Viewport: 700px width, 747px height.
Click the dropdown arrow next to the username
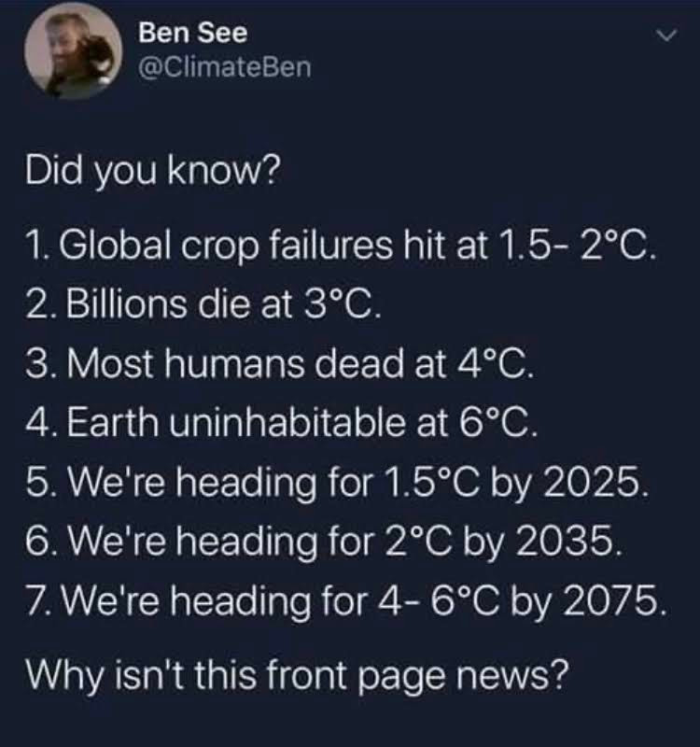pos(664,35)
